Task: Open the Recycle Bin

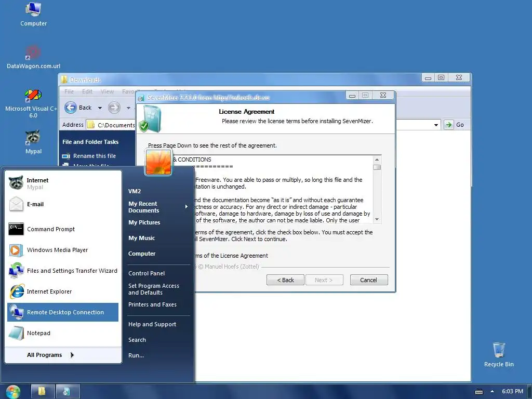Action: [499, 354]
